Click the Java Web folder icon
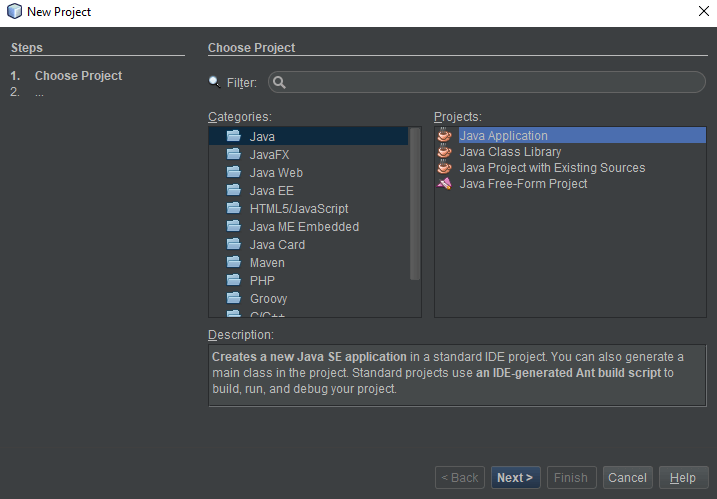This screenshot has width=717, height=499. coord(234,172)
